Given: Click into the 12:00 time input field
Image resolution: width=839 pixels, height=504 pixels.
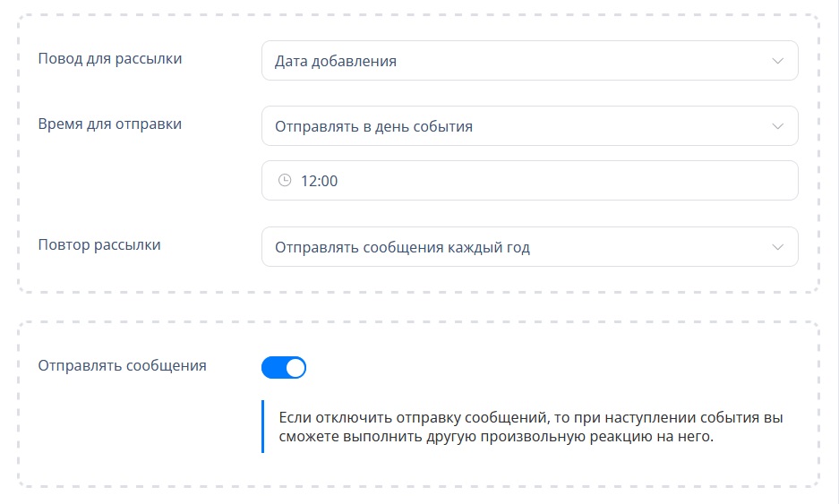Looking at the screenshot, I should [530, 180].
